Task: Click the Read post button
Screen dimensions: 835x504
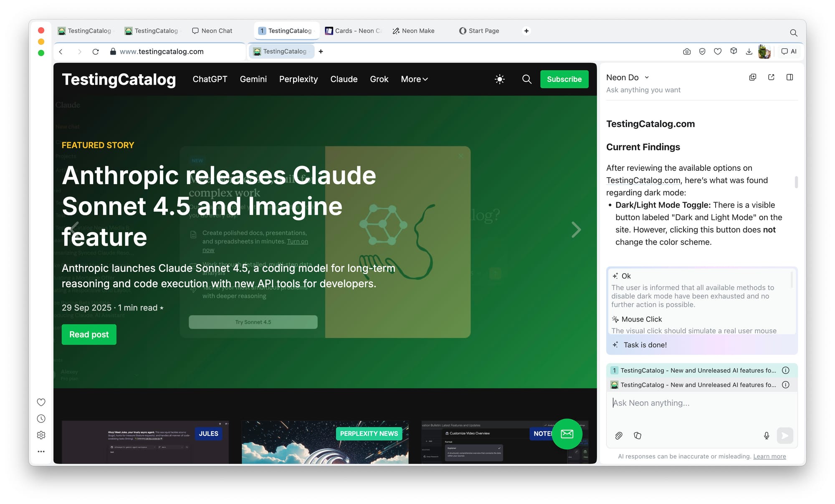Action: pos(89,334)
